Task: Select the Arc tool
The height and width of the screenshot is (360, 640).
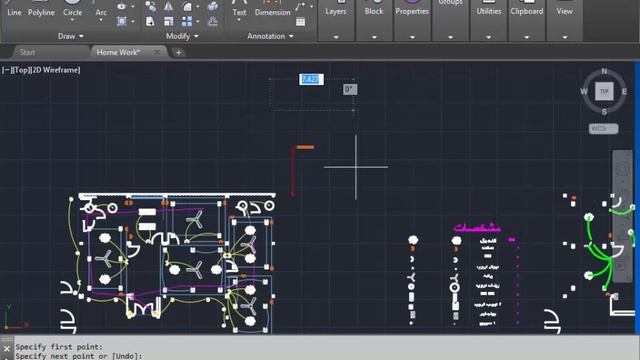Action: point(101,9)
